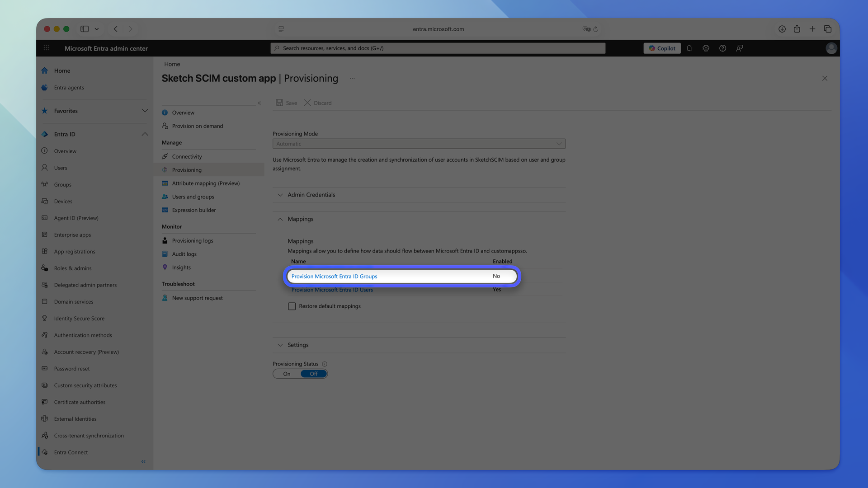Focus the search resources field
868x488 pixels.
[438, 48]
